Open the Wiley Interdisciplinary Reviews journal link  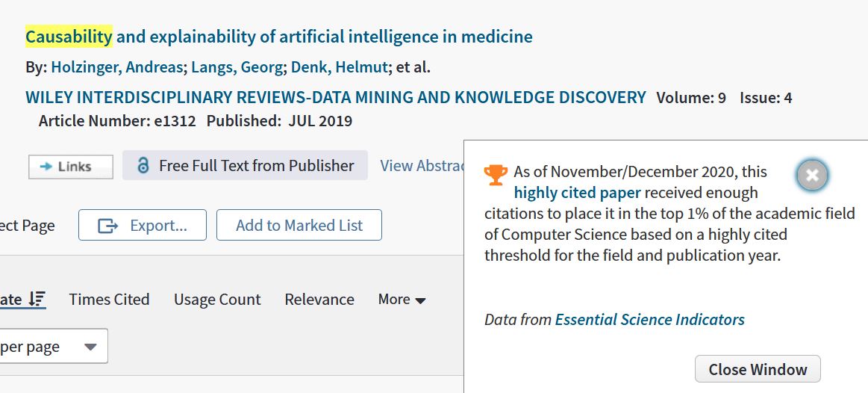(335, 98)
